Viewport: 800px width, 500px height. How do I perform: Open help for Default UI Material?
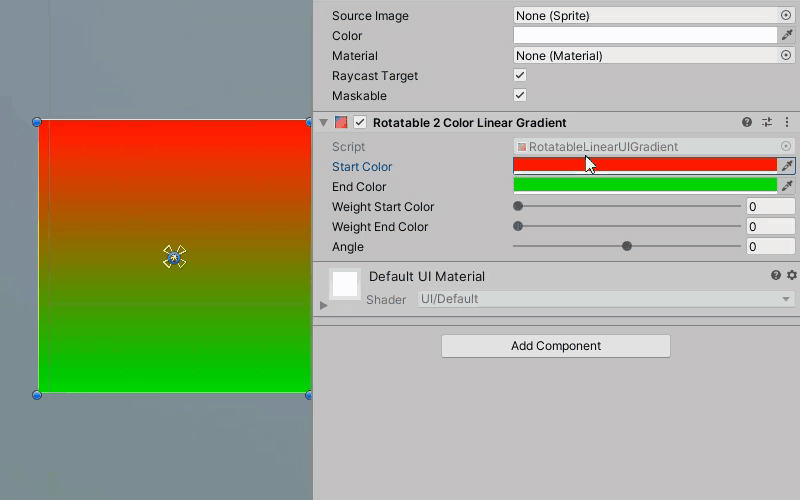click(776, 276)
